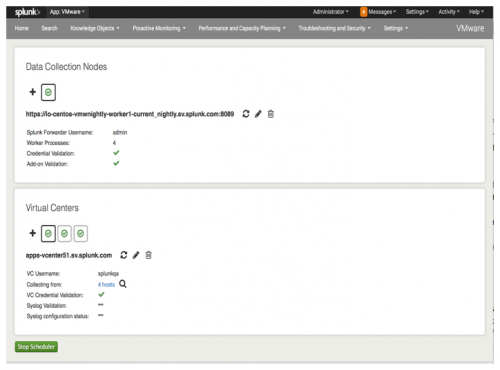Open the top bar Settings dropdown
This screenshot has height=370, width=500.
pos(417,12)
